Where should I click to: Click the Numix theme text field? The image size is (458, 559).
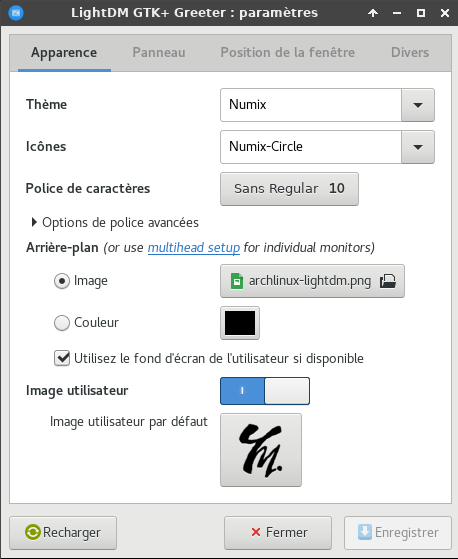[311, 105]
